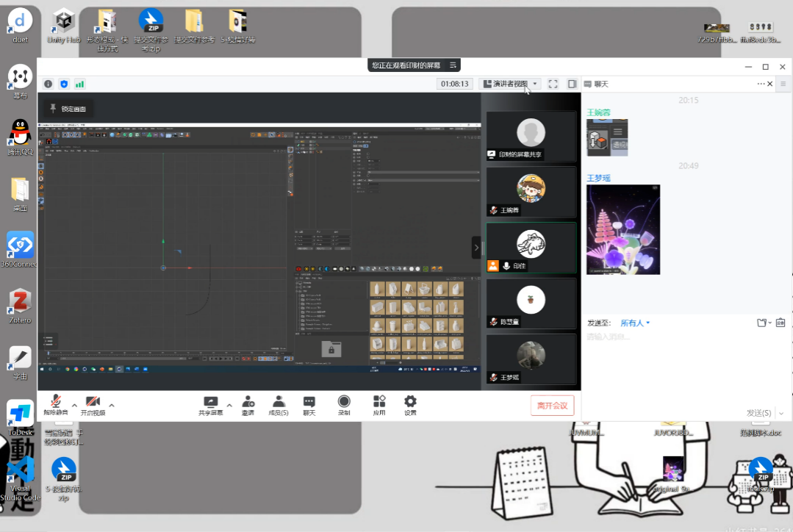Screen dimensions: 793x532
Task: Open the 演讲者视图 view dropdown
Action: (x=510, y=84)
